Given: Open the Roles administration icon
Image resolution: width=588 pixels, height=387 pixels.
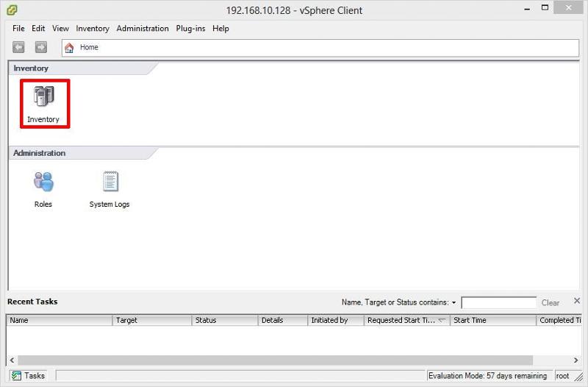Looking at the screenshot, I should 43,189.
